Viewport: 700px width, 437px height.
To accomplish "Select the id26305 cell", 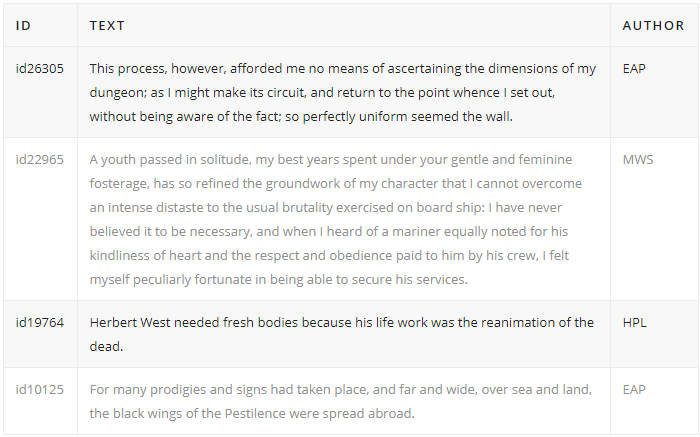I will tap(40, 69).
